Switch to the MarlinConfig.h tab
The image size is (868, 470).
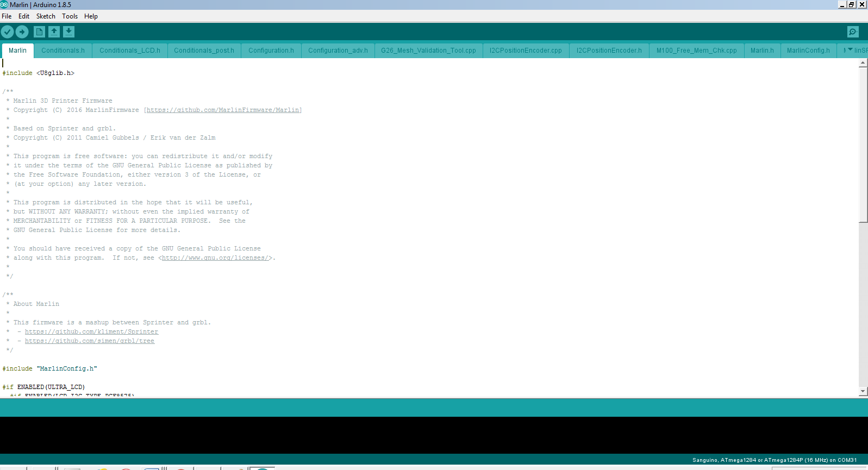pyautogui.click(x=808, y=51)
